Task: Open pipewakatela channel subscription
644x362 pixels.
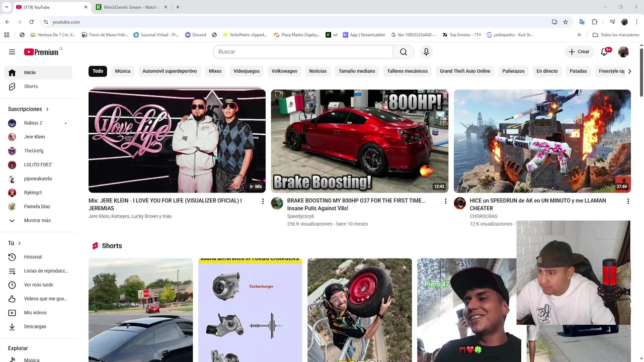Action: [38, 179]
